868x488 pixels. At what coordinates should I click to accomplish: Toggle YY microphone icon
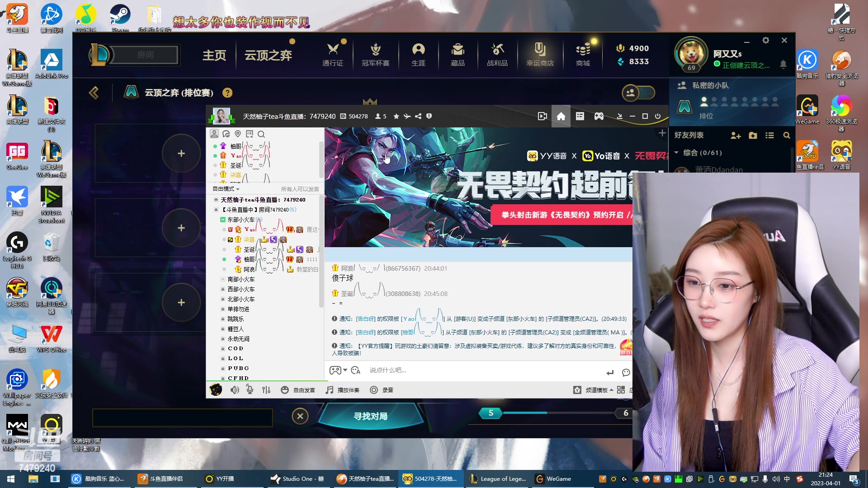tap(250, 389)
